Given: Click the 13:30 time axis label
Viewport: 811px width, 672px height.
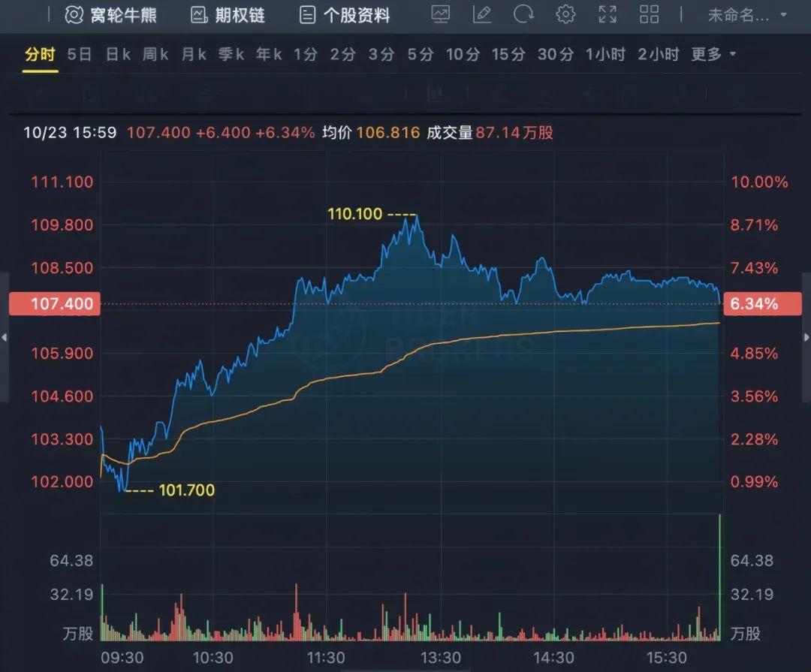Looking at the screenshot, I should (441, 658).
